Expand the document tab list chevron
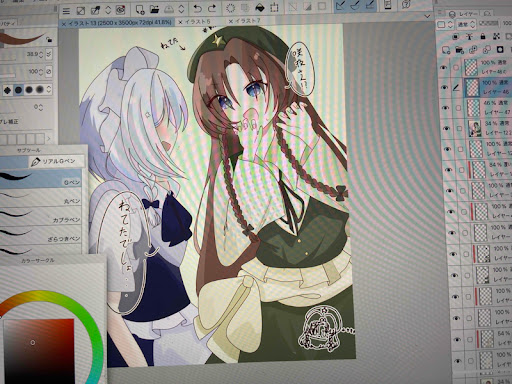The width and height of the screenshot is (512, 384). (428, 16)
